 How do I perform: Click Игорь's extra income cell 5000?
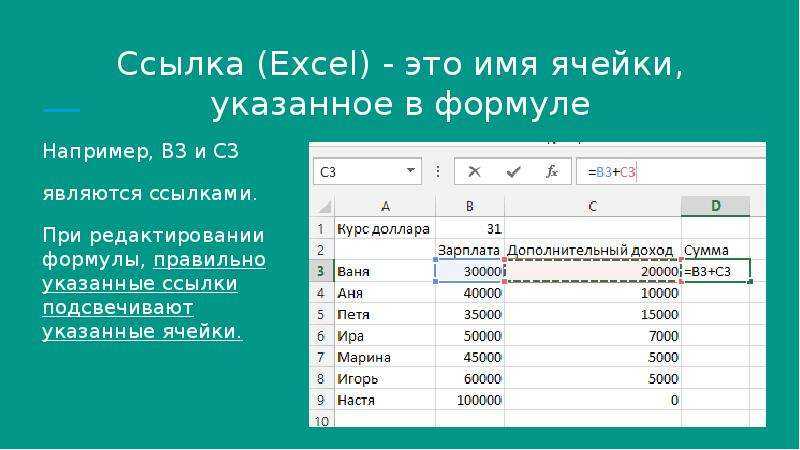(592, 379)
